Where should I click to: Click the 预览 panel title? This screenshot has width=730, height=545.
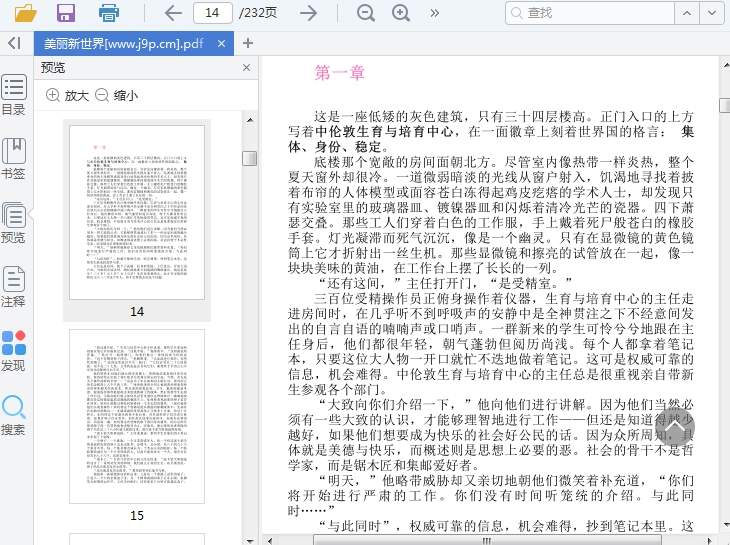(53, 67)
